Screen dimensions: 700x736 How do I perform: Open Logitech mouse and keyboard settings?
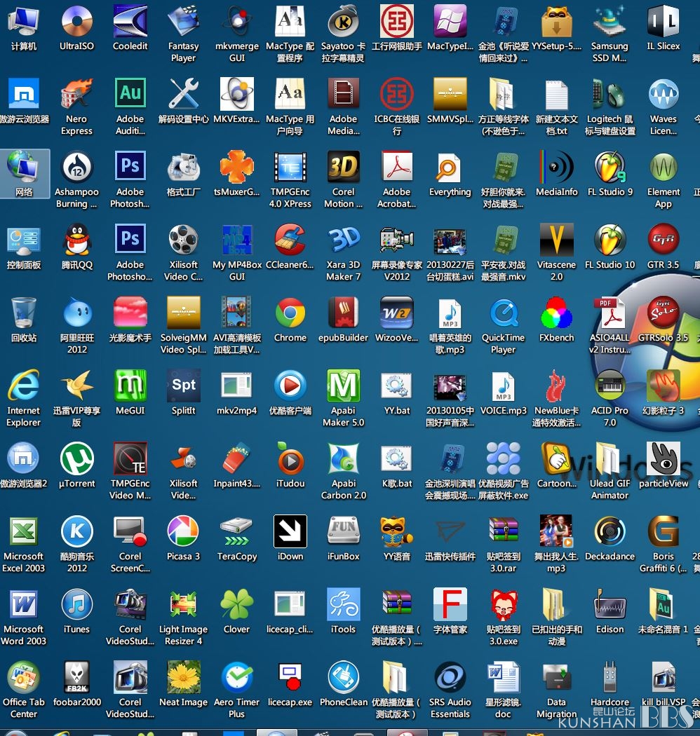pyautogui.click(x=610, y=95)
